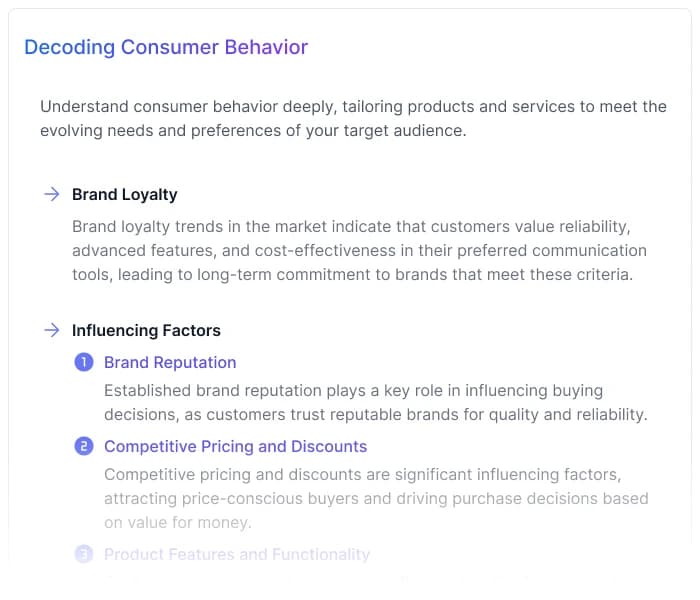The image size is (700, 600).
Task: Click the number 2 badge icon
Action: [x=84, y=446]
